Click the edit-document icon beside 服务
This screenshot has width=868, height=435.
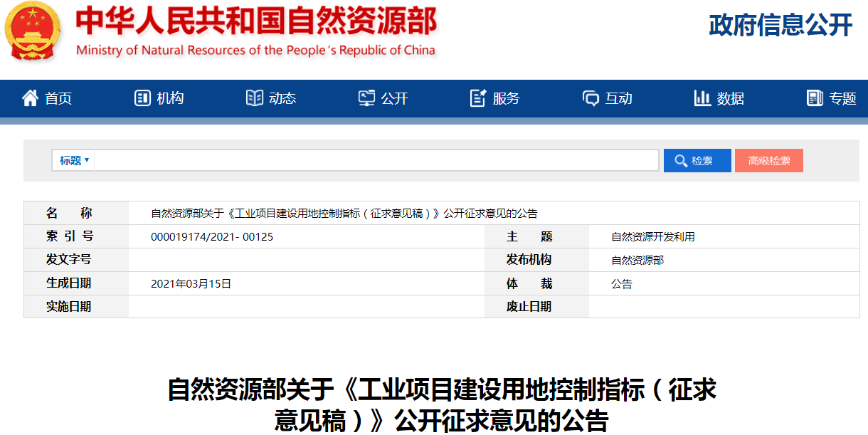tap(478, 98)
